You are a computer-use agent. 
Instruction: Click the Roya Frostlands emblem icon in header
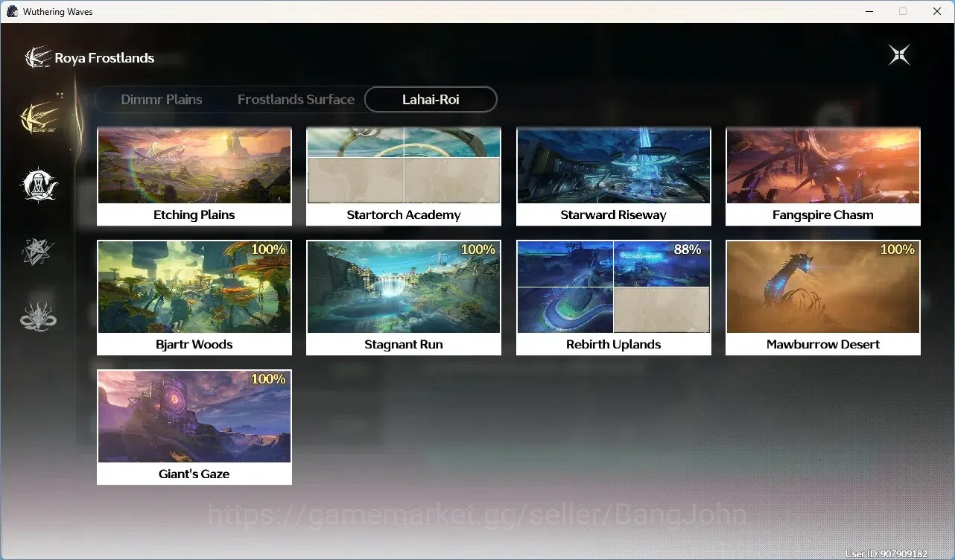pos(38,57)
